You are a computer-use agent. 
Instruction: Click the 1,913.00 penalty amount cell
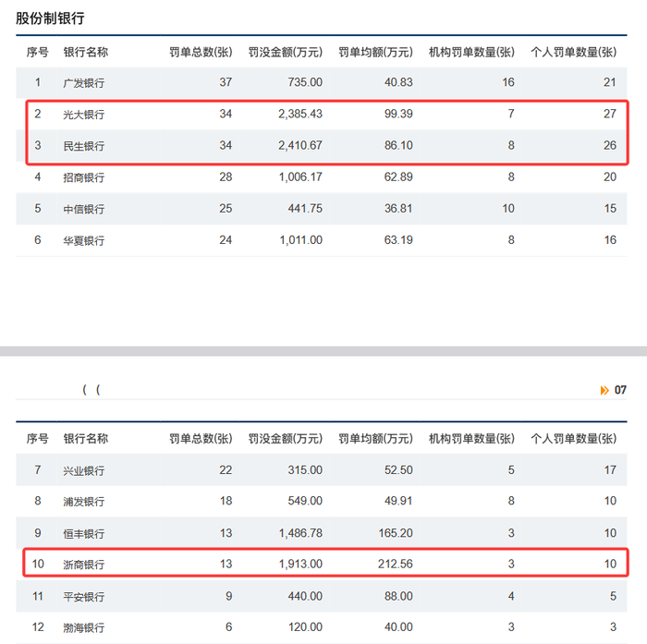pos(300,564)
